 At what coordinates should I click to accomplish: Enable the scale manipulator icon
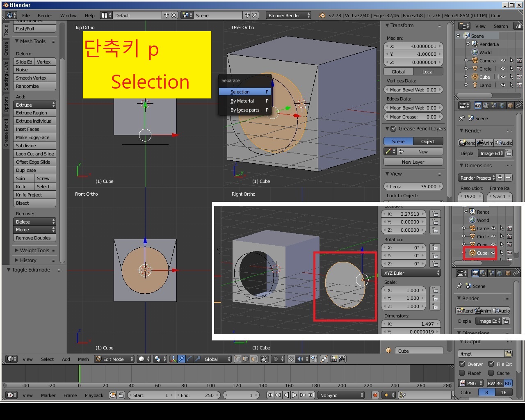[197, 359]
